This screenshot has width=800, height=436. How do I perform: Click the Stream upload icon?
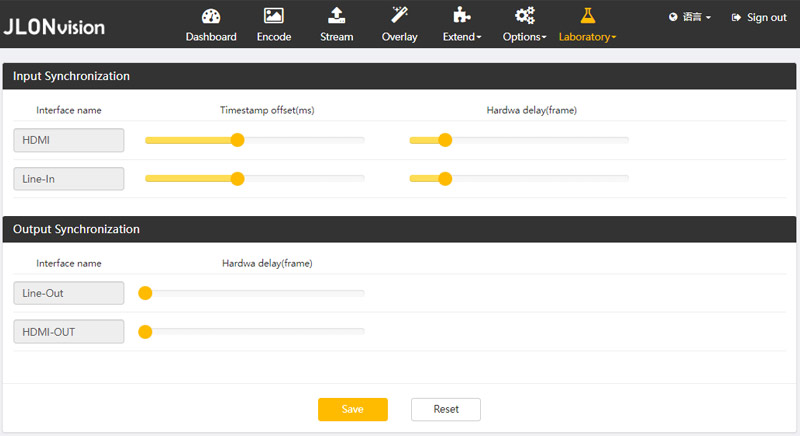coord(336,15)
